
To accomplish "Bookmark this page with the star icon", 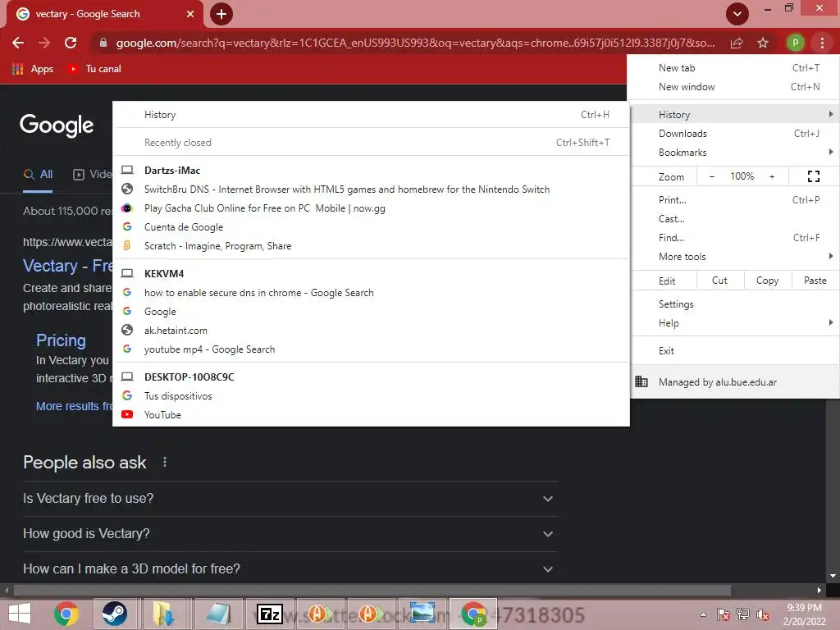I will click(763, 43).
